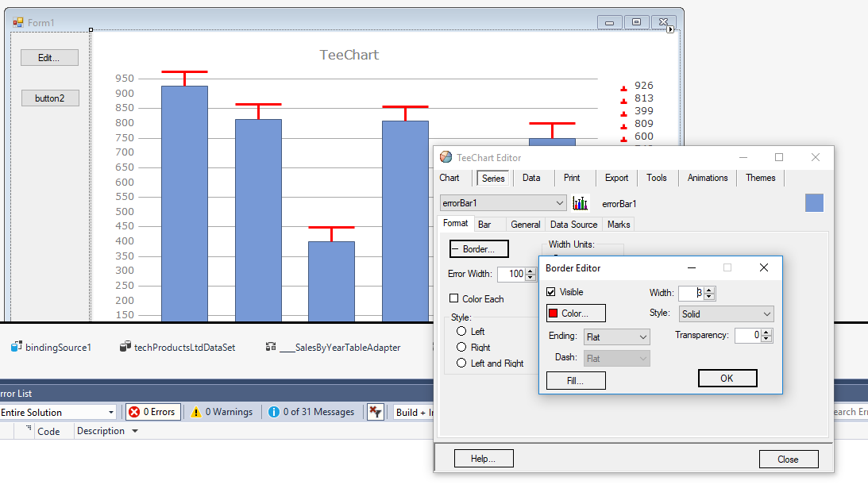The width and height of the screenshot is (868, 500).
Task: Switch to the Data Source sub-tab
Action: [573, 225]
